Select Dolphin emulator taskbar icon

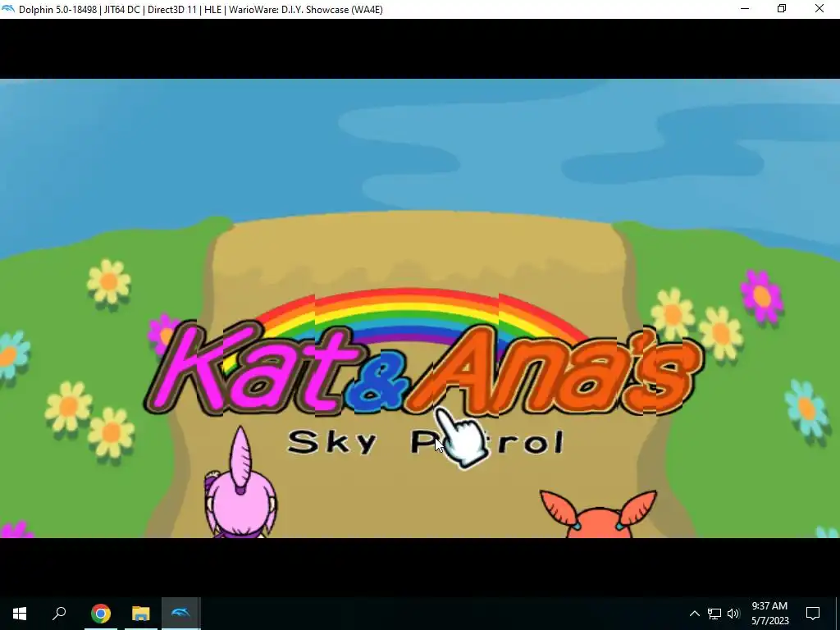click(180, 614)
